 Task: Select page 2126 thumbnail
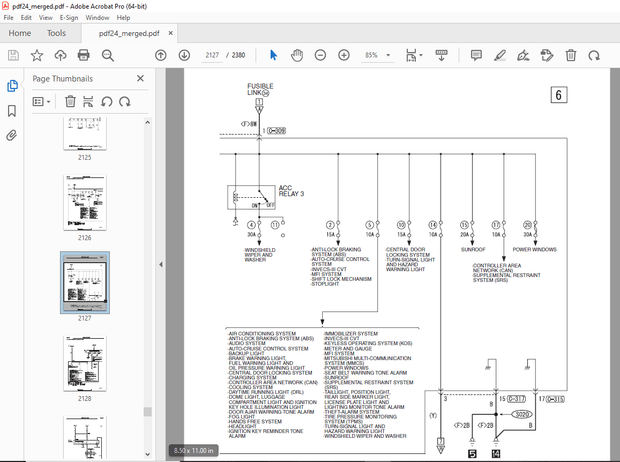tap(85, 203)
